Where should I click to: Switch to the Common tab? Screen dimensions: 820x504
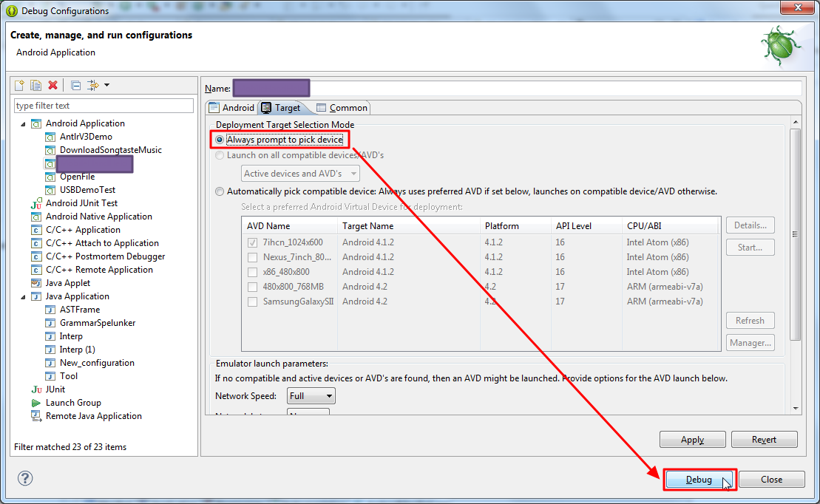pyautogui.click(x=342, y=108)
